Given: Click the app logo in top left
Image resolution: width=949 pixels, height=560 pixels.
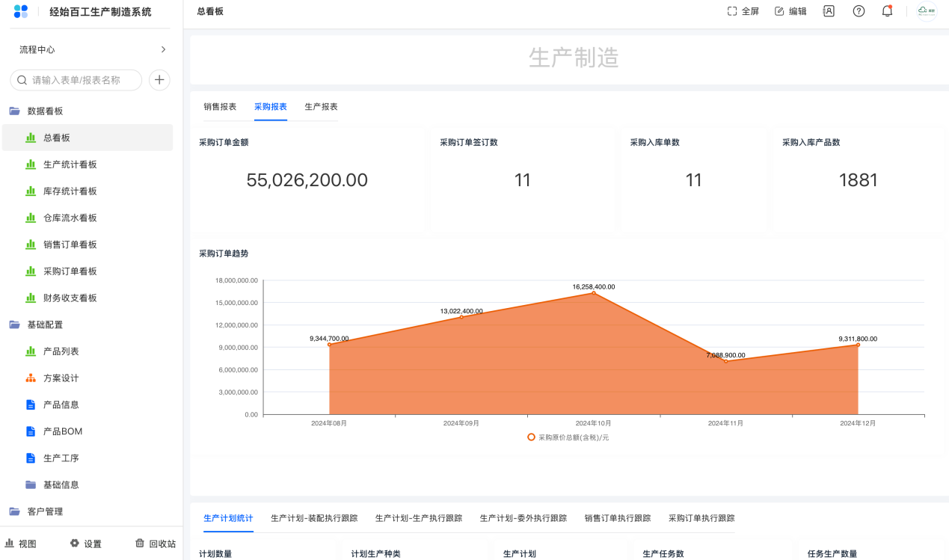Looking at the screenshot, I should tap(21, 11).
